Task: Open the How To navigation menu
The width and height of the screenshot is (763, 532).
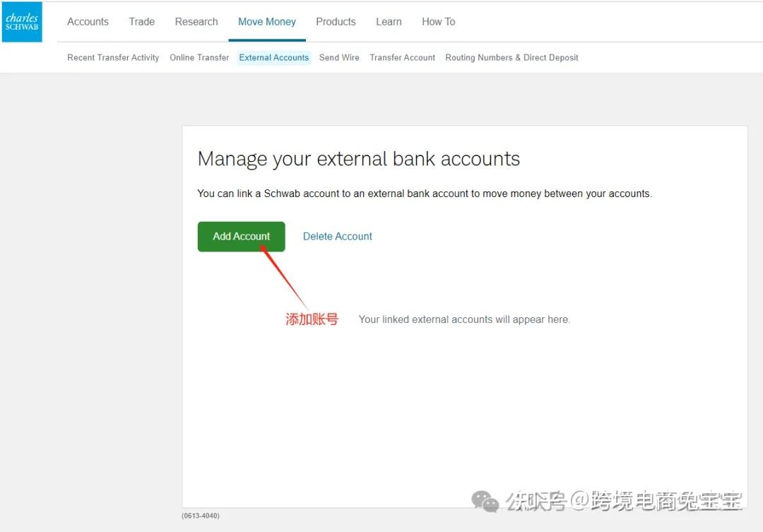Action: tap(438, 21)
